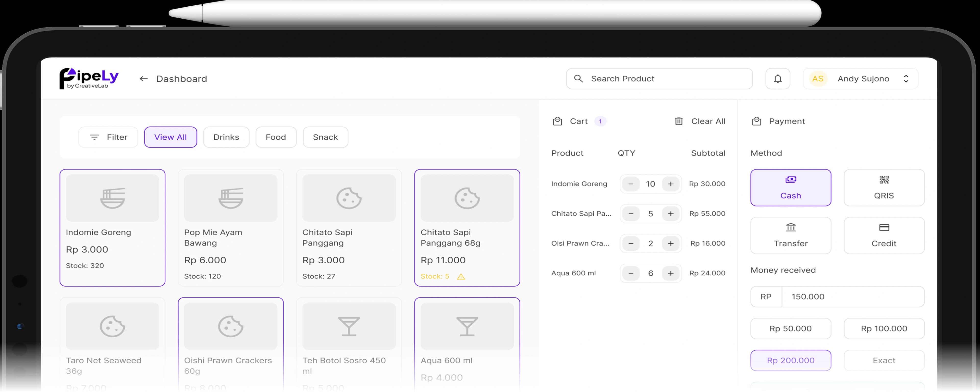Select Transfer payment method
980x392 pixels.
click(x=791, y=236)
